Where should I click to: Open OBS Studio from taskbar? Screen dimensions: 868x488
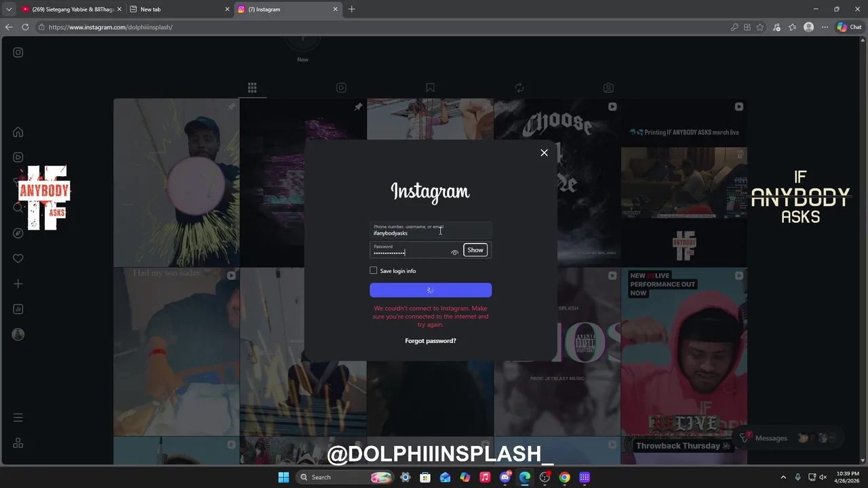(x=545, y=477)
